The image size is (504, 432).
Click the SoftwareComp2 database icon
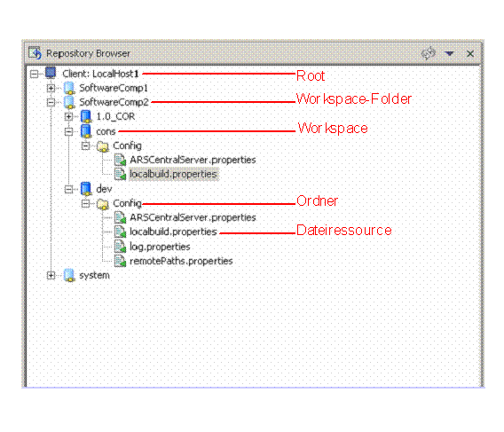(69, 102)
